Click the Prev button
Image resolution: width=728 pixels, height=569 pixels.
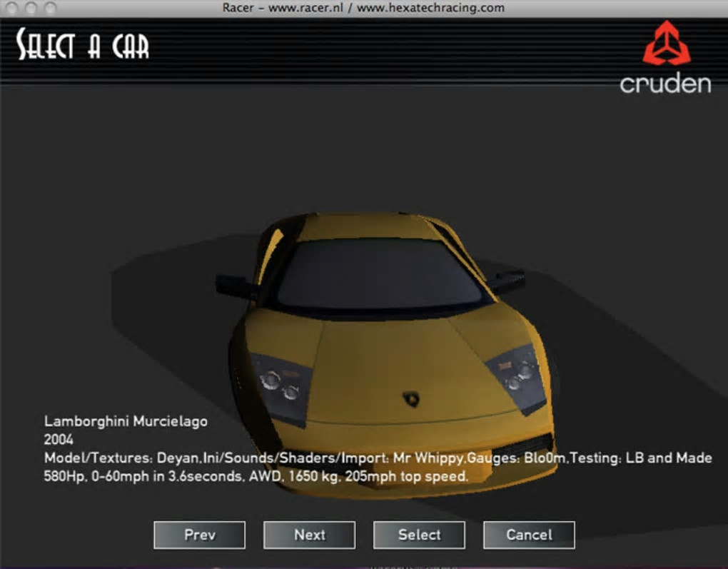[200, 535]
